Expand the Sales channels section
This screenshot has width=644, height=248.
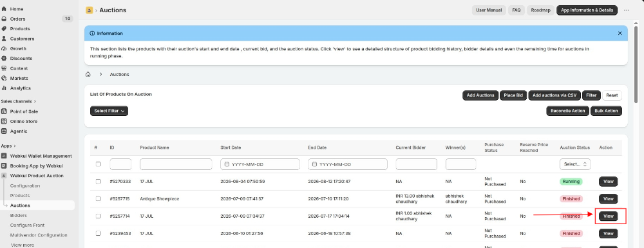coord(19,101)
